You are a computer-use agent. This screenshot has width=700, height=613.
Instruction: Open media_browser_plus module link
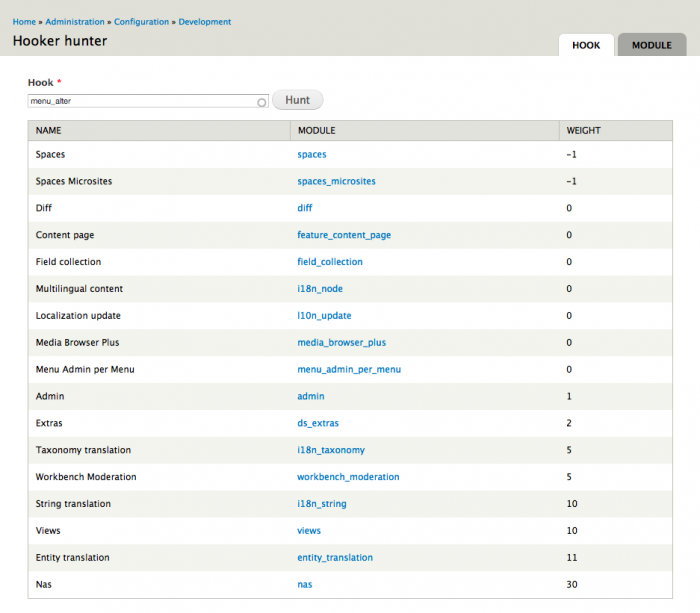coord(341,342)
